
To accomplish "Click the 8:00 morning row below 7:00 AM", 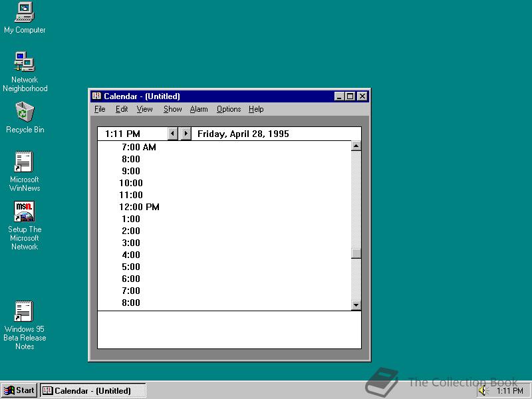I will click(x=224, y=159).
